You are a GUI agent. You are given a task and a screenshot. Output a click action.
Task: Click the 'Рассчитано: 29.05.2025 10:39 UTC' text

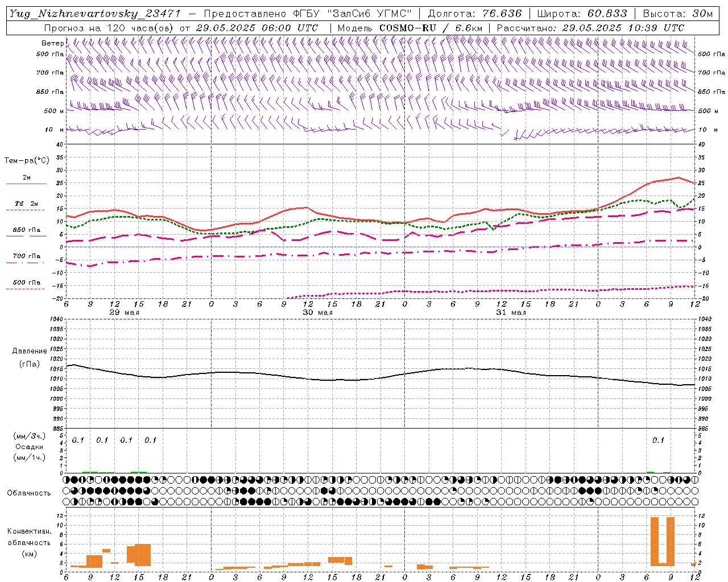coord(590,28)
